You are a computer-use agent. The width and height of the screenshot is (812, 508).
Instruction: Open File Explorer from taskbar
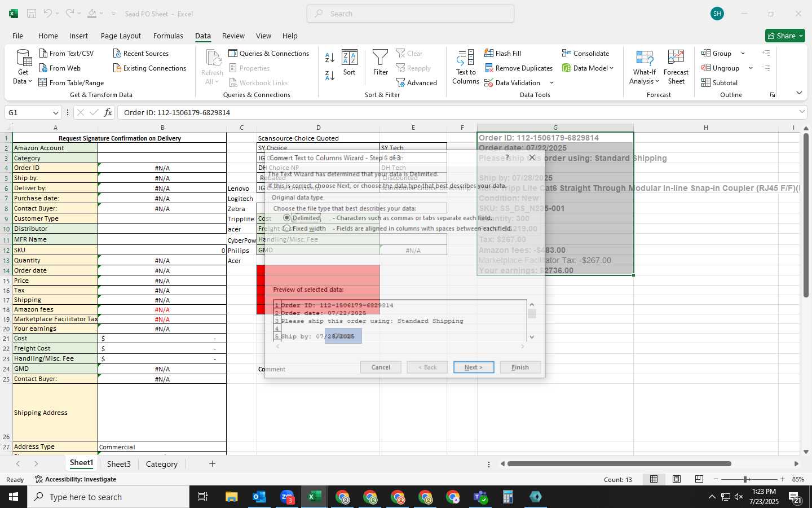pos(232,497)
